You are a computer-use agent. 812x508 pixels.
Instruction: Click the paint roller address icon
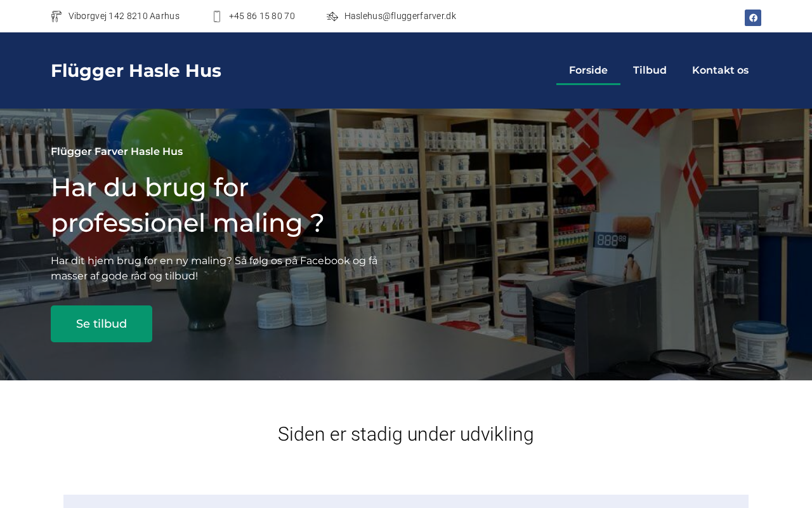tap(56, 17)
